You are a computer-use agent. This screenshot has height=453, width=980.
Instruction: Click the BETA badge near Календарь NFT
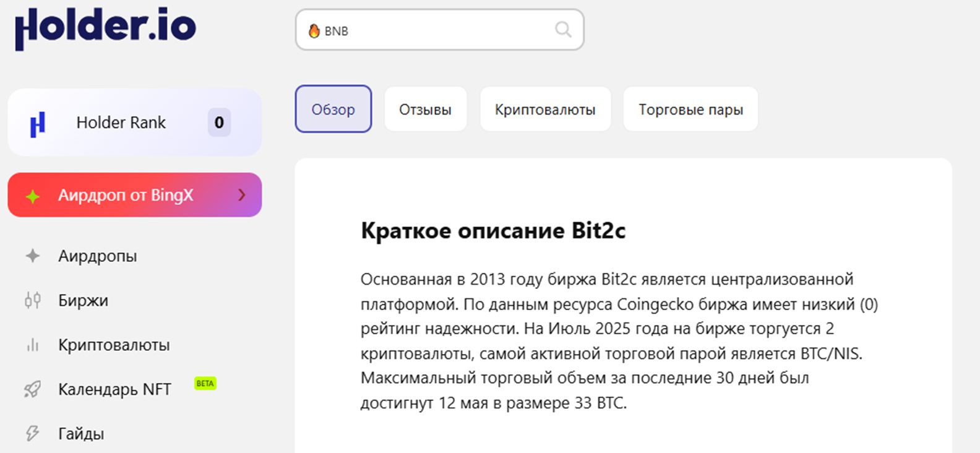point(205,383)
